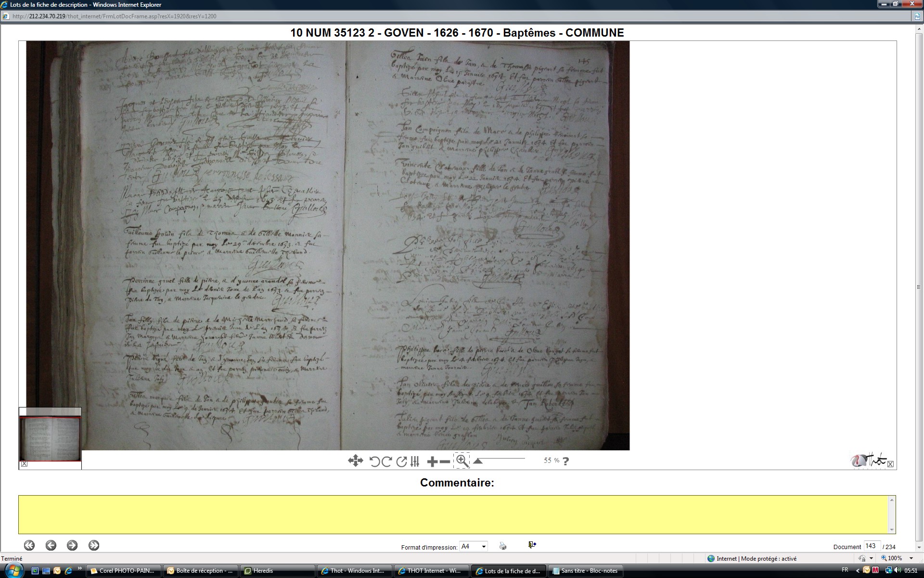Click the Document page number field
Screen dimensions: 924x578
(x=872, y=546)
